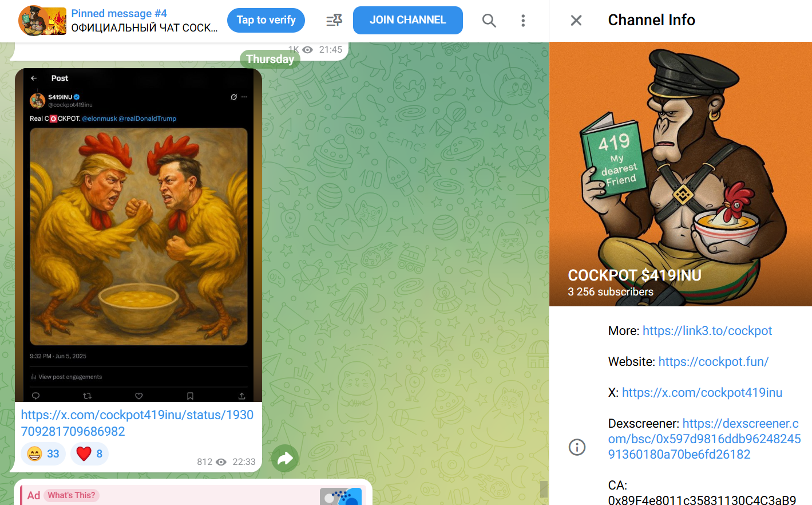
Task: Click the contract address text under CA
Action: click(x=702, y=500)
